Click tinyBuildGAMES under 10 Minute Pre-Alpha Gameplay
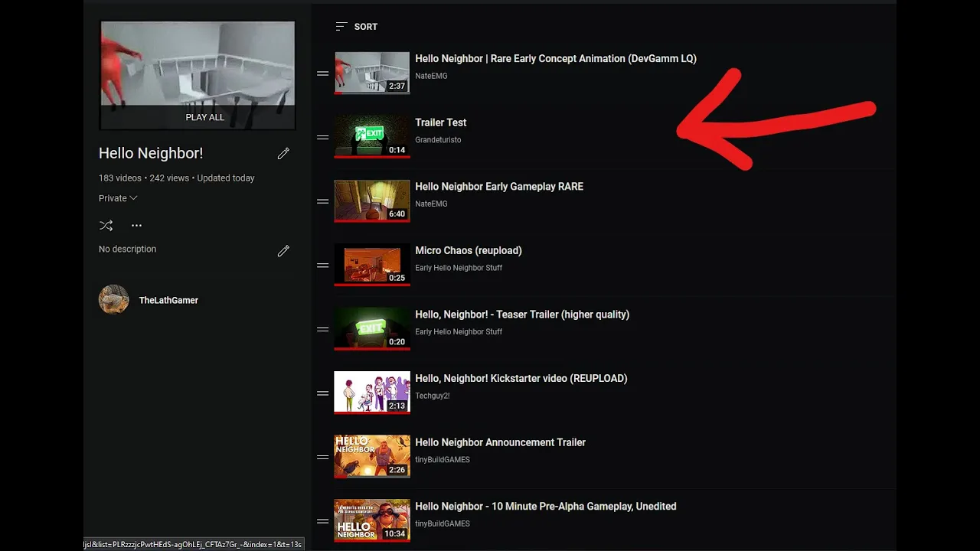Viewport: 980px width, 551px height. point(443,523)
